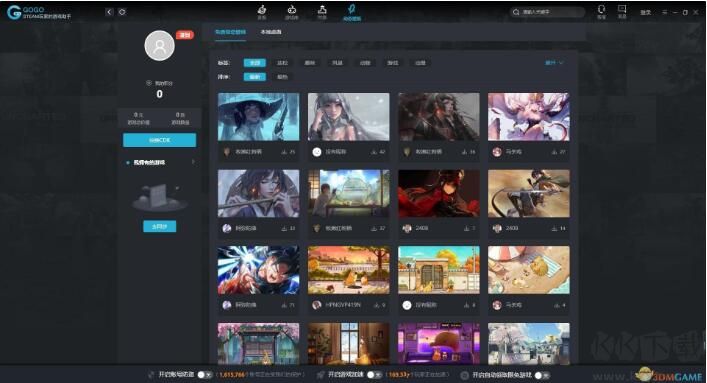The image size is (707, 383).
Task: Open the hamburger menu icon in title bar
Action: (664, 12)
